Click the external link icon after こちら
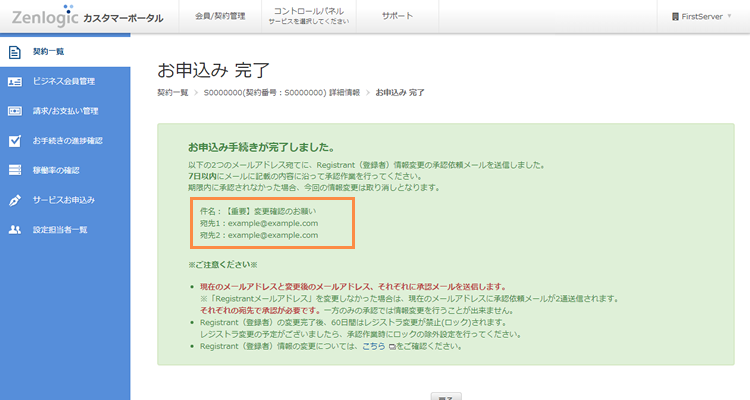This screenshot has height=400, width=750. [392, 347]
